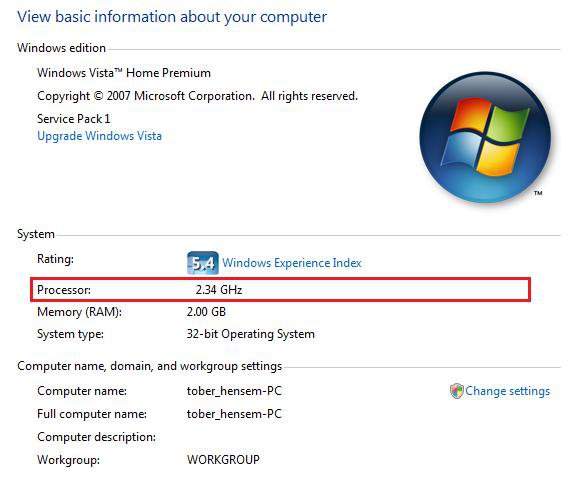Viewport: 581px width, 478px height.
Task: Click the Memory (RAM) 2.00 GB value
Action: click(206, 312)
